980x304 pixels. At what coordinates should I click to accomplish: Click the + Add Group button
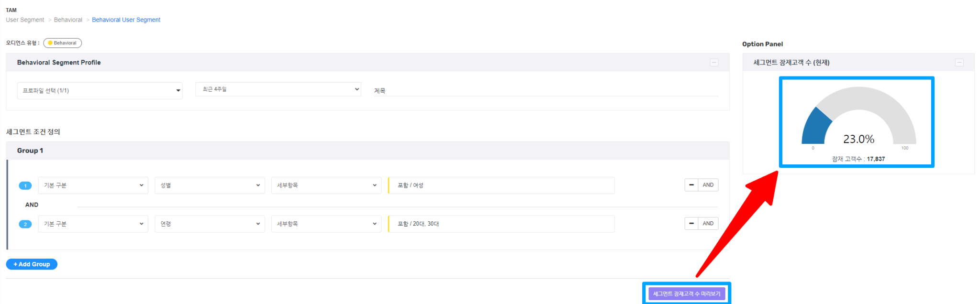(32, 264)
